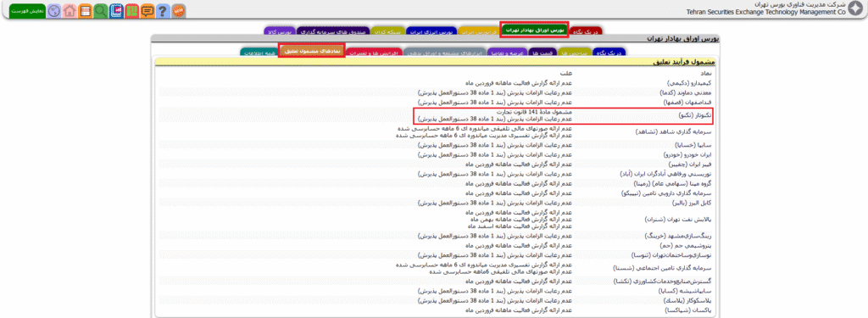Click the question mark help icon
Viewport: 868px width, 318px height.
click(x=163, y=10)
